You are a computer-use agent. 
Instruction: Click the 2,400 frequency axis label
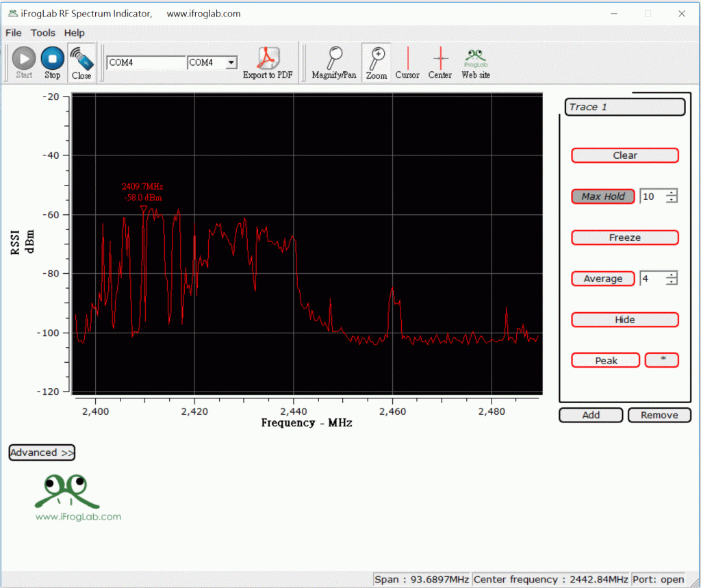[x=95, y=411]
